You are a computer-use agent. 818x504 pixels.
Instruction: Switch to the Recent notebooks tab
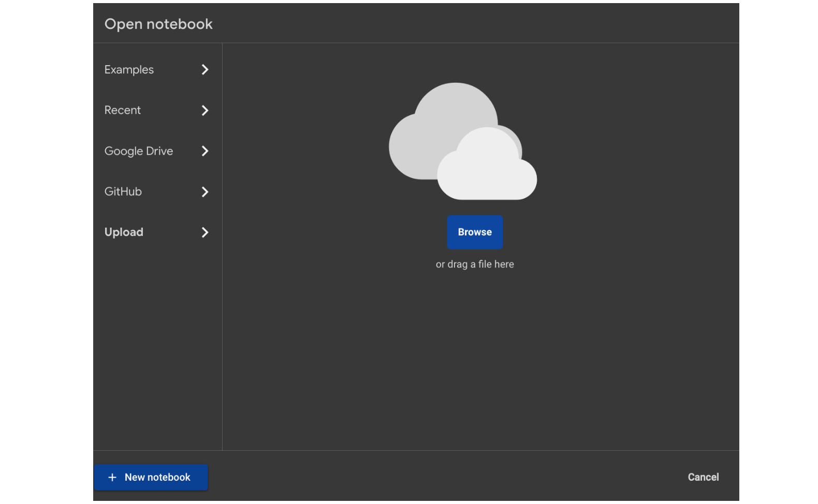[123, 110]
